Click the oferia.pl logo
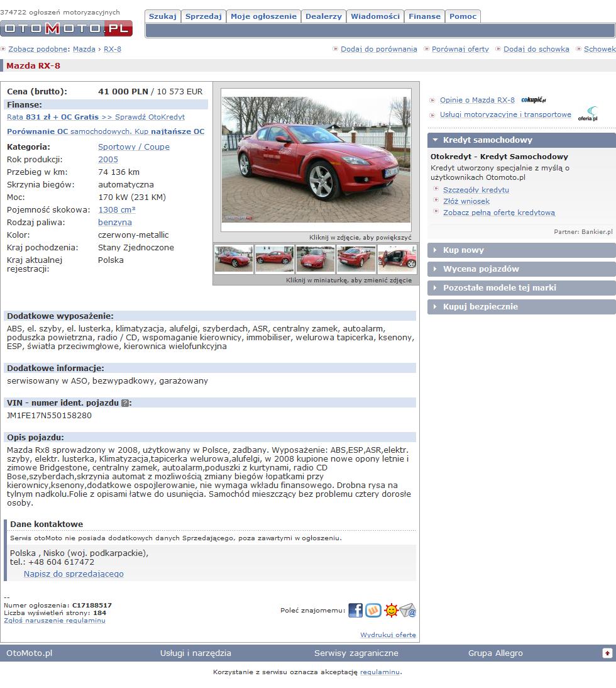This screenshot has height=688, width=616. 588,114
